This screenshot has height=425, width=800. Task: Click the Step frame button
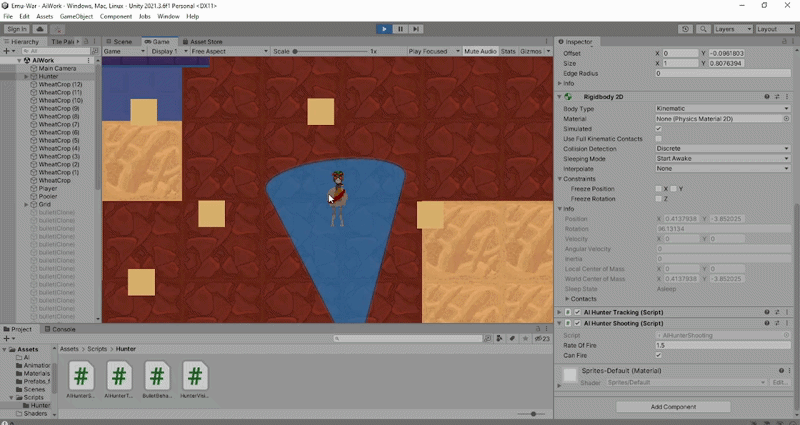pos(415,29)
